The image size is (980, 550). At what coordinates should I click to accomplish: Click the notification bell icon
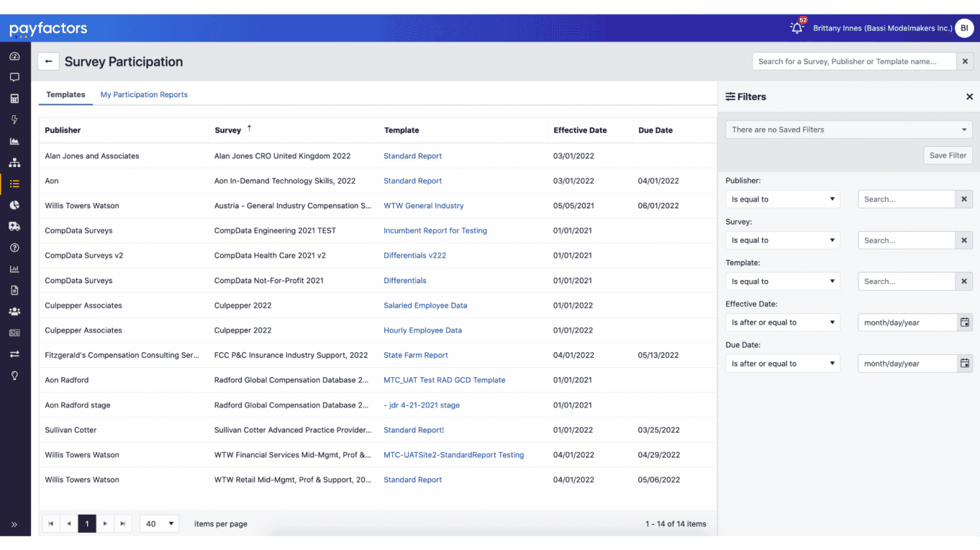point(796,28)
